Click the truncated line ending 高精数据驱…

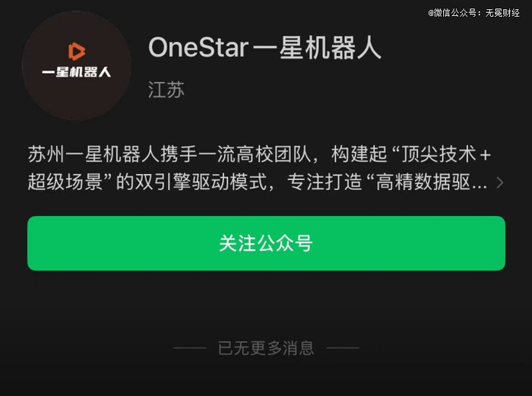[258, 182]
